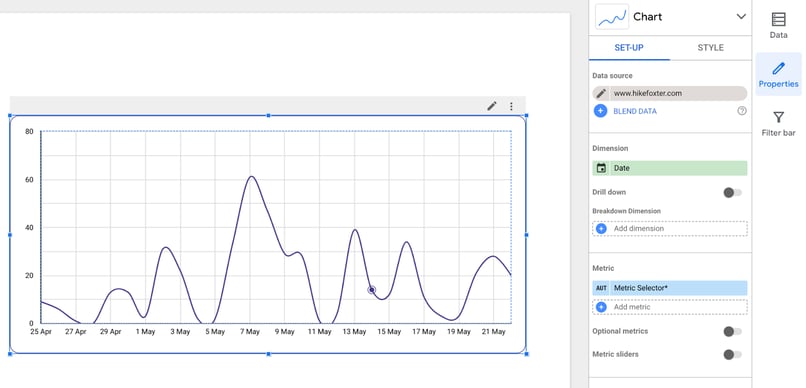Enable the Drill down toggle
The width and height of the screenshot is (806, 388).
(x=732, y=192)
